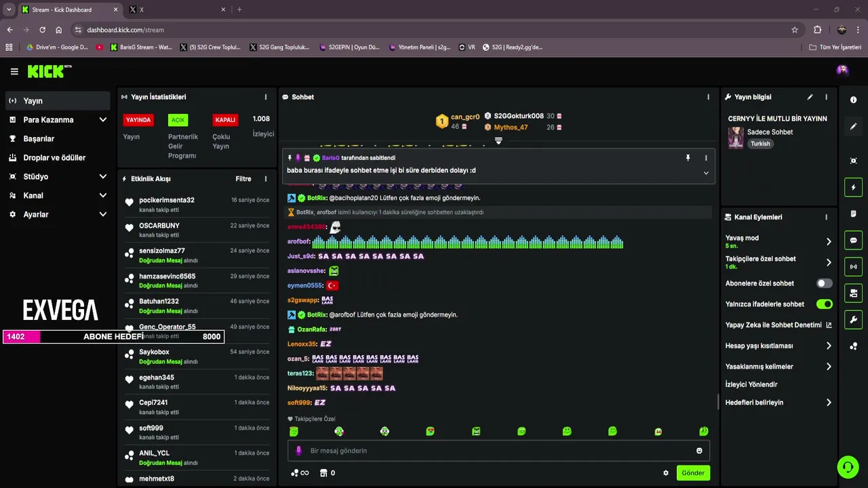This screenshot has height=488, width=868.
Task: Open Hedefleri belirleyin chevron
Action: [x=829, y=403]
